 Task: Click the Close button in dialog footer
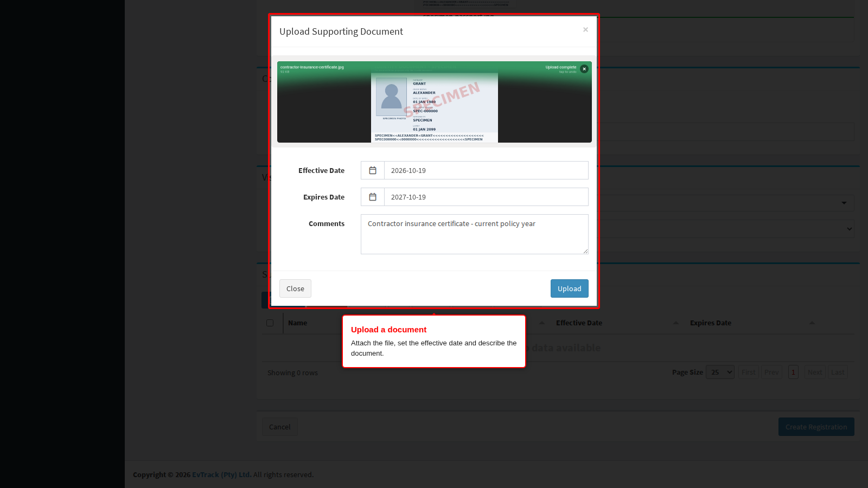point(295,288)
